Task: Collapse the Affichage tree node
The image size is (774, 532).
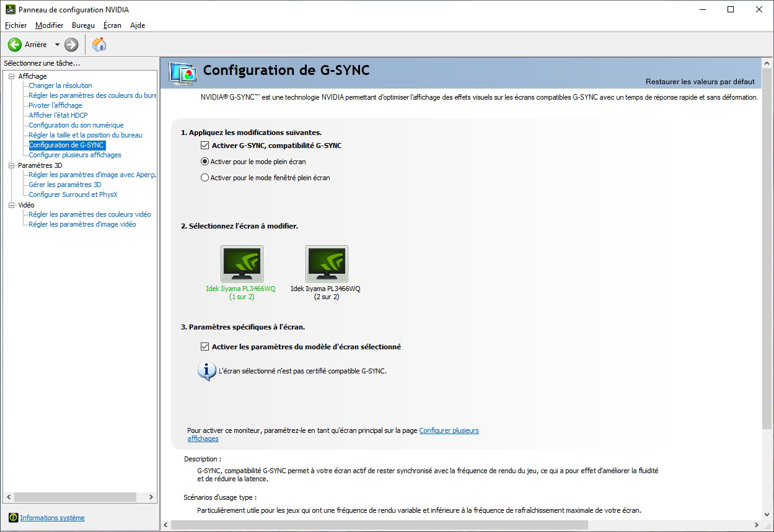Action: click(11, 76)
